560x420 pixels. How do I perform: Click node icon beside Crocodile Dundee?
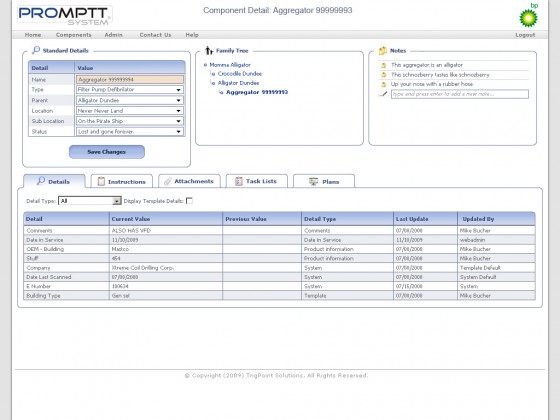point(213,74)
